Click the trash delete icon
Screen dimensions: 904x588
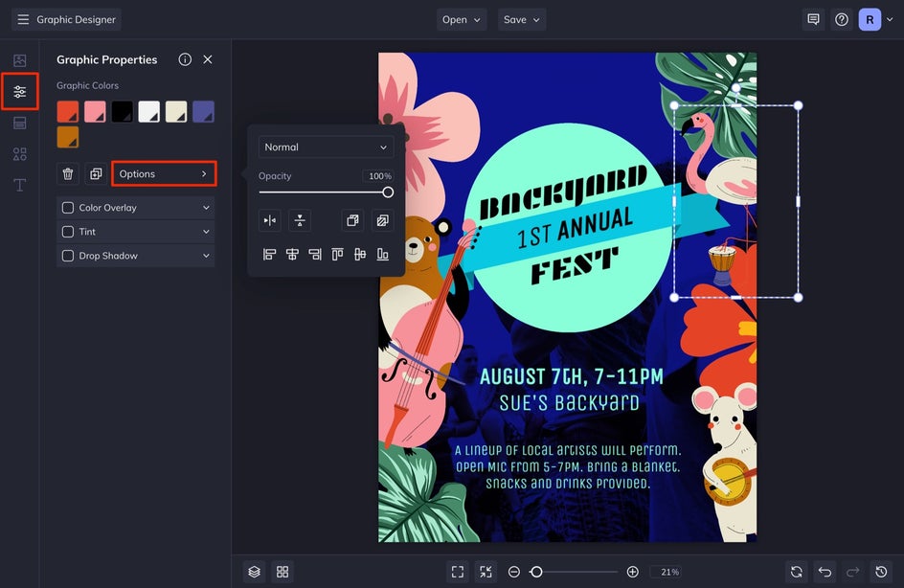pyautogui.click(x=68, y=174)
